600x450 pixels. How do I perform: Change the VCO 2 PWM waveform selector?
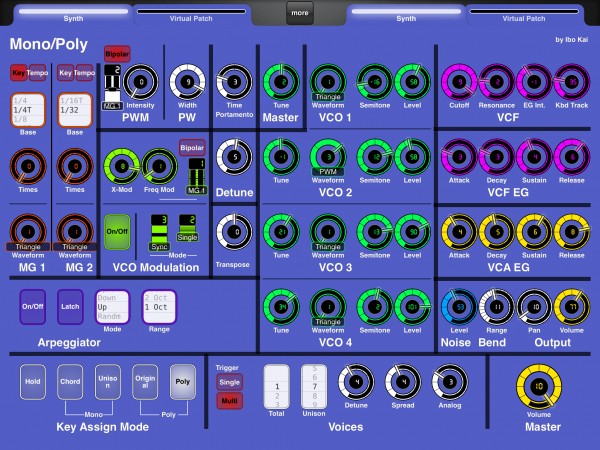click(x=328, y=172)
